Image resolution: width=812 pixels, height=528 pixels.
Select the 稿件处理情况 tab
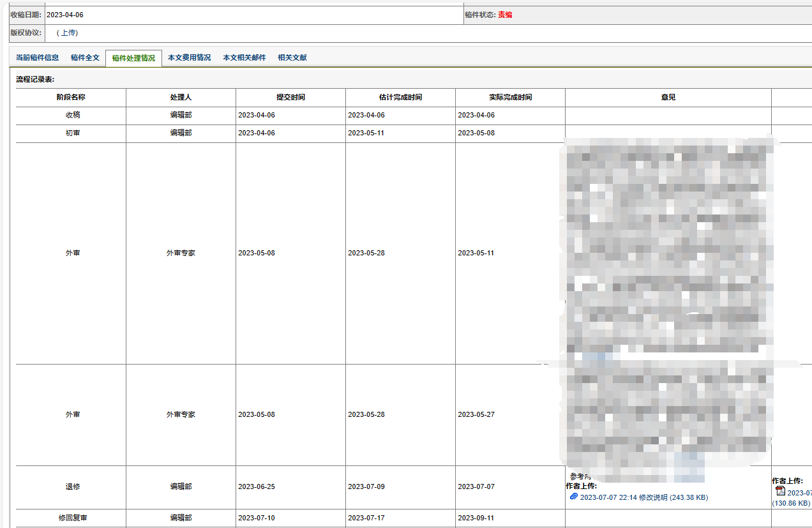click(133, 58)
